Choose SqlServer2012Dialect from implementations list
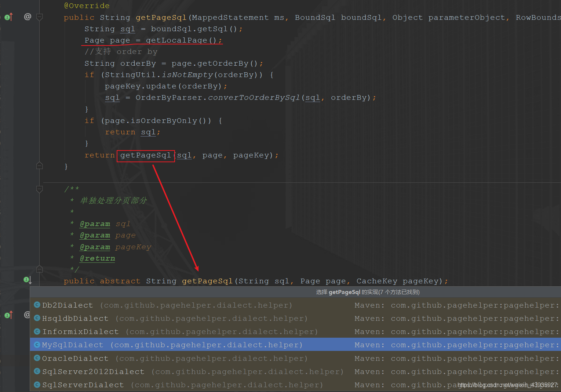This screenshot has height=392, width=561. point(93,371)
